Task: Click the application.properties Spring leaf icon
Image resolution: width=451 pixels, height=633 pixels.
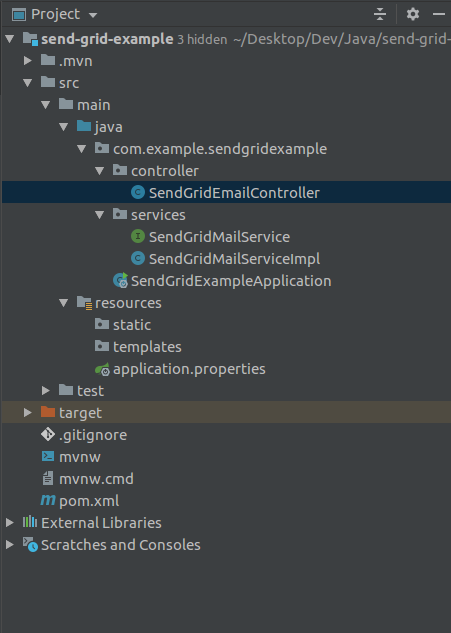Action: (103, 369)
